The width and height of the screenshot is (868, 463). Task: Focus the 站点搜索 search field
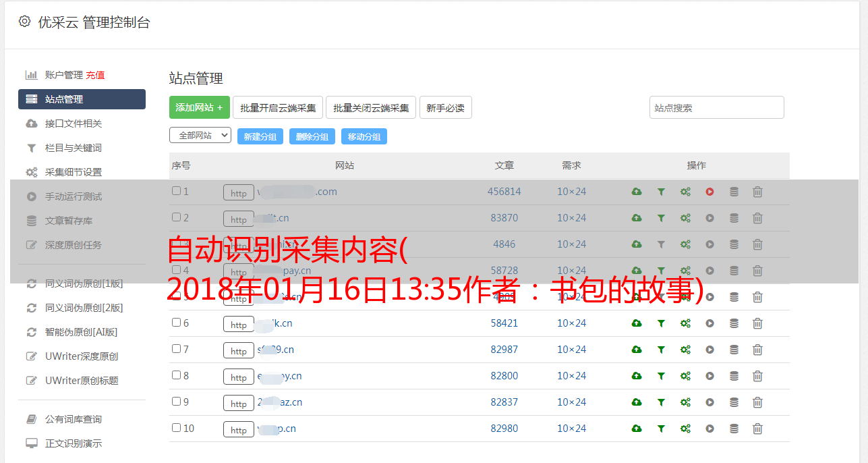click(717, 107)
